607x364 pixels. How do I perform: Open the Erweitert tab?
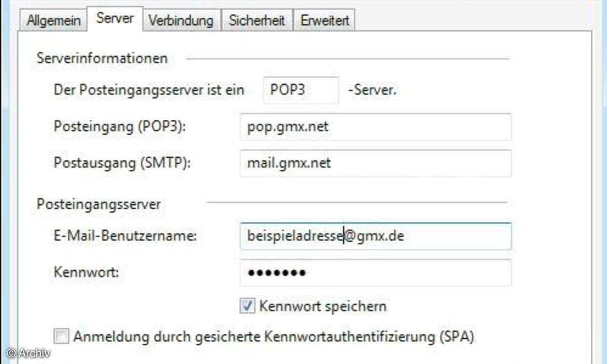click(x=325, y=21)
